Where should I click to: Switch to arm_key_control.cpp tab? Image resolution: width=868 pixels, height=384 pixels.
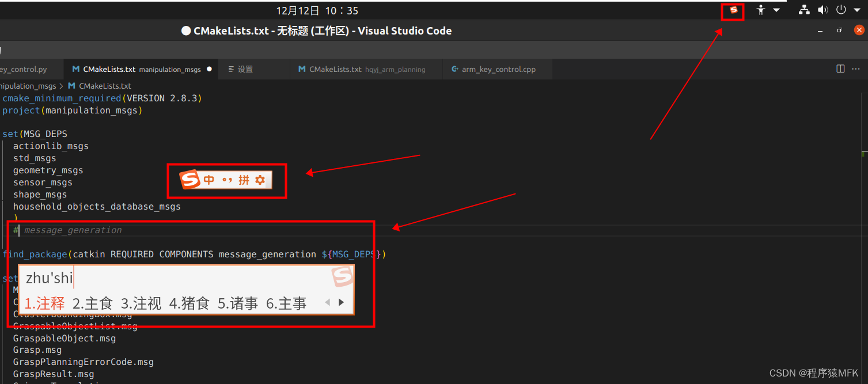click(498, 69)
